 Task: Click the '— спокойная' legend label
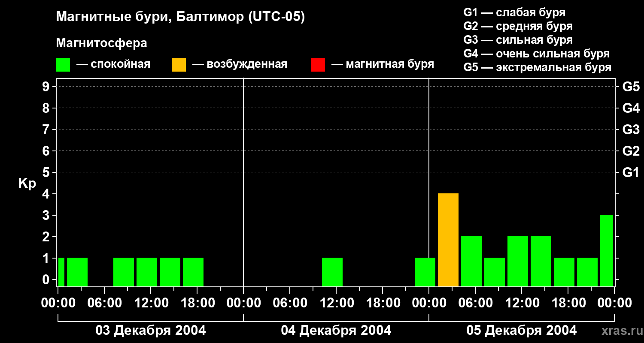click(113, 65)
